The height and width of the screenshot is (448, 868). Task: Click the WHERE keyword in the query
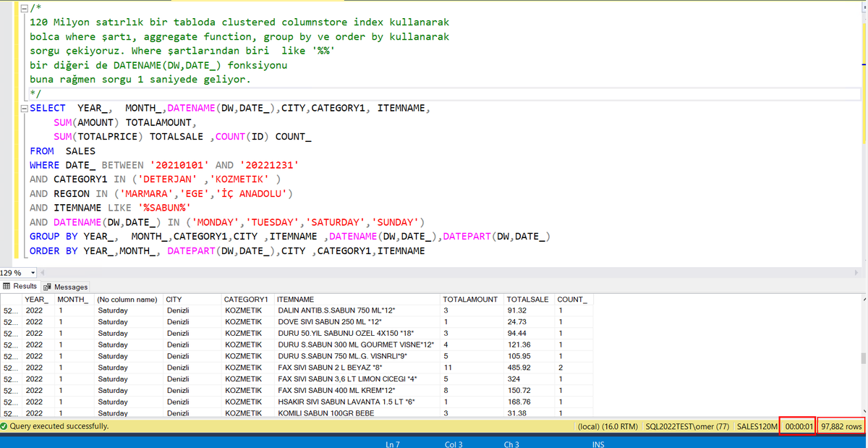coord(44,166)
